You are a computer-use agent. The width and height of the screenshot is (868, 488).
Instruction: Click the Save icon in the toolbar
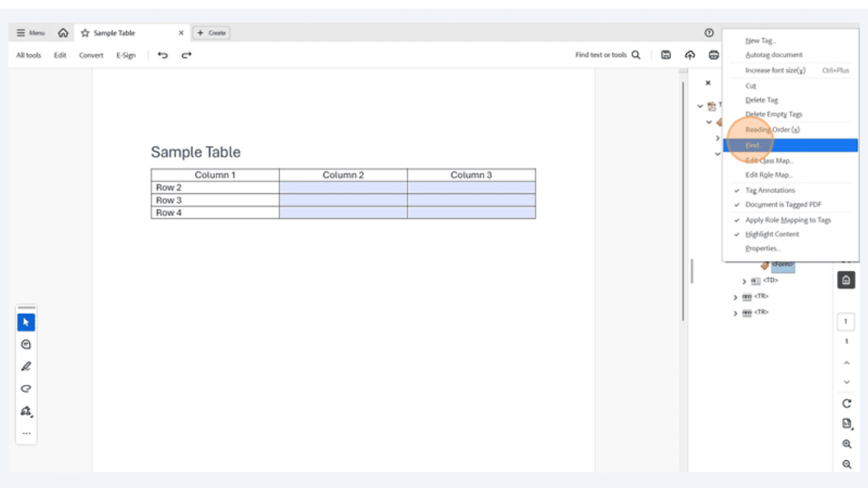pyautogui.click(x=665, y=54)
